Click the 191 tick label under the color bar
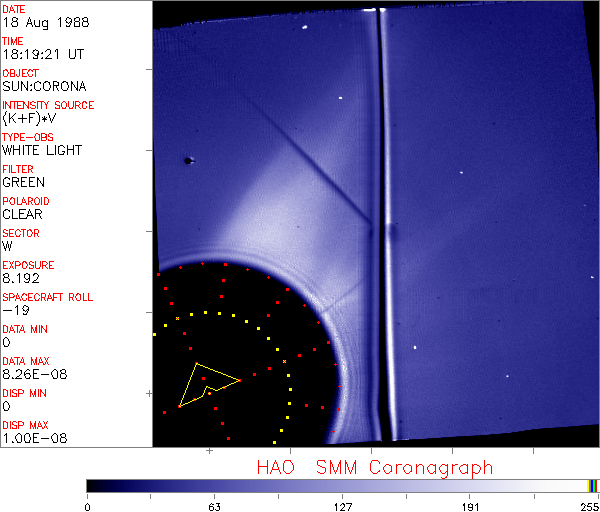Viewport: 600px width, 512px height. (x=469, y=505)
